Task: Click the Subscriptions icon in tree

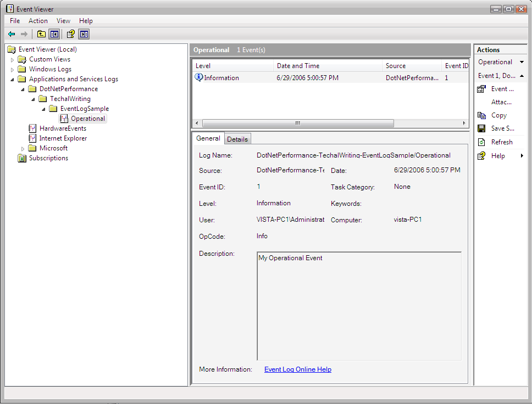Action: (22, 158)
